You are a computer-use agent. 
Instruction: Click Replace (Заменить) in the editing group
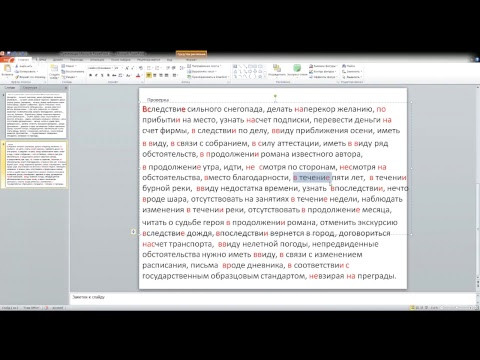click(x=352, y=71)
